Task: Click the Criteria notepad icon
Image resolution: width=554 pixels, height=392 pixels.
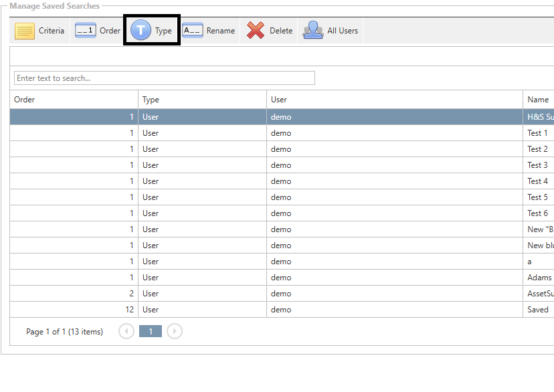Action: click(x=25, y=31)
